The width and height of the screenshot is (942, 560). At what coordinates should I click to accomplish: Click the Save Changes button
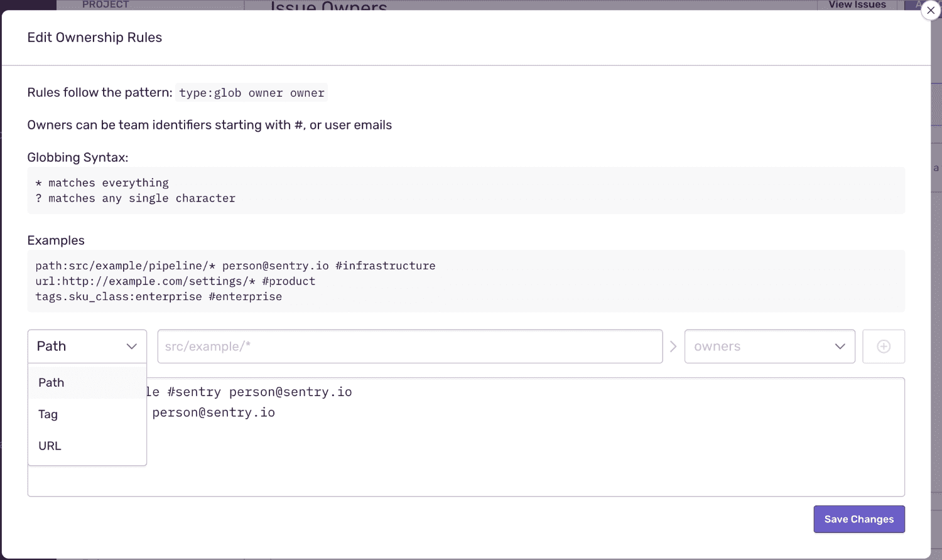click(x=859, y=519)
